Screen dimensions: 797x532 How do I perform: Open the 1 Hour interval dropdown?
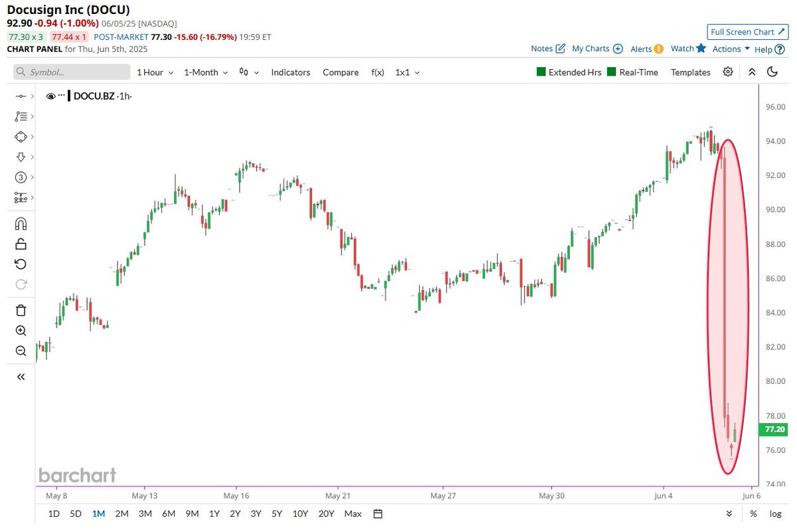[155, 72]
